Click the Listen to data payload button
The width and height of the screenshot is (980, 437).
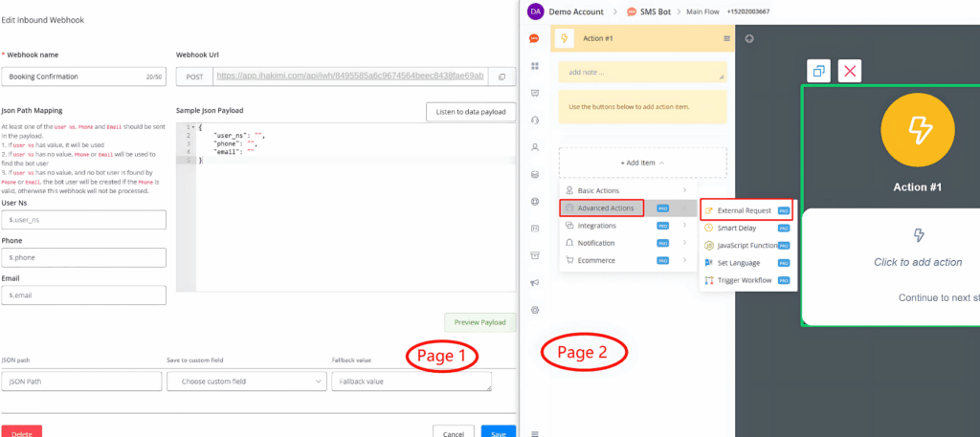471,113
